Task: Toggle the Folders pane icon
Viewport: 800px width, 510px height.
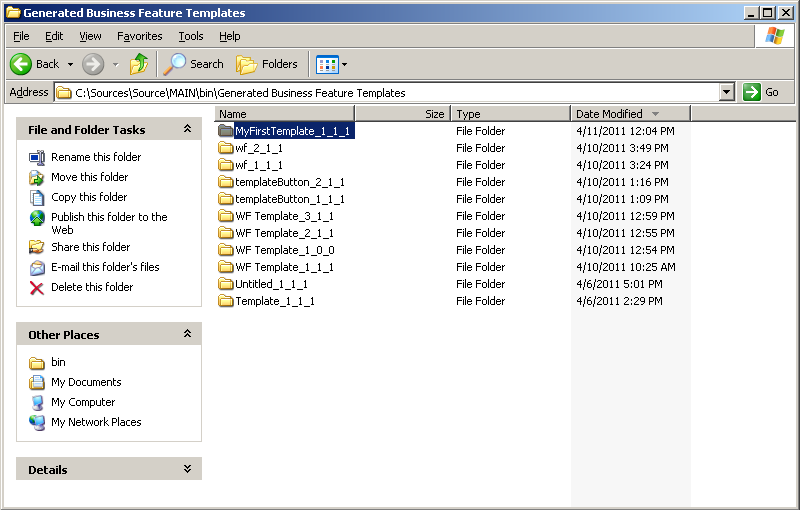Action: pyautogui.click(x=246, y=65)
